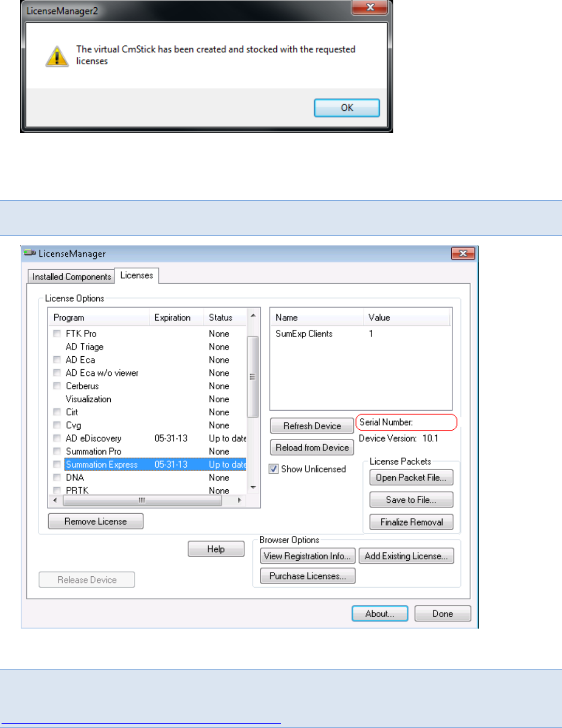Click Done to close LicenseManager

coord(443,614)
